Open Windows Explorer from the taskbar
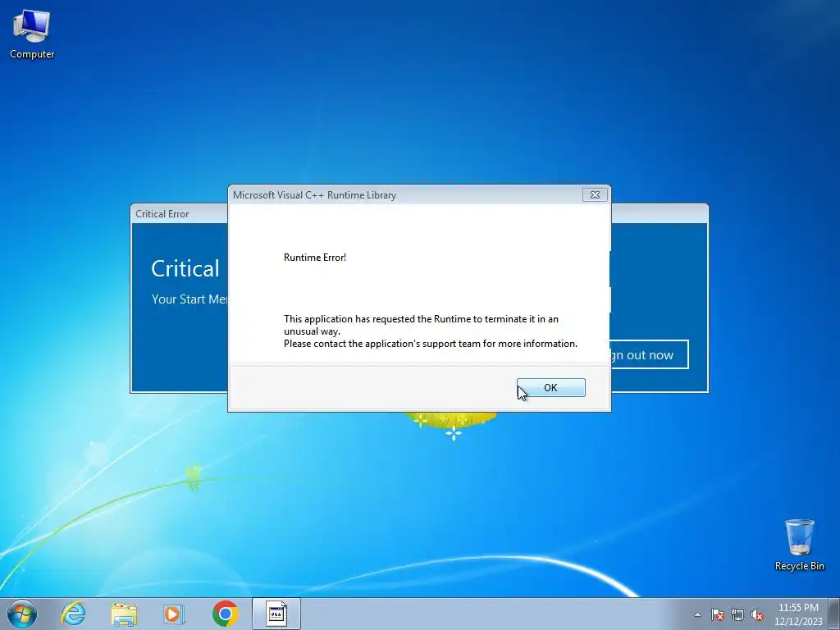The height and width of the screenshot is (630, 840). 124,614
